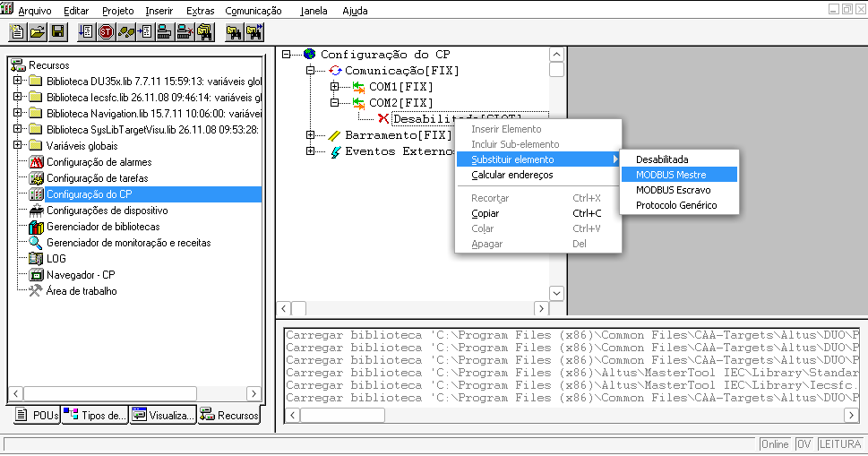The width and height of the screenshot is (868, 456).
Task: Select Desabilitada in the submenu
Action: coord(679,159)
